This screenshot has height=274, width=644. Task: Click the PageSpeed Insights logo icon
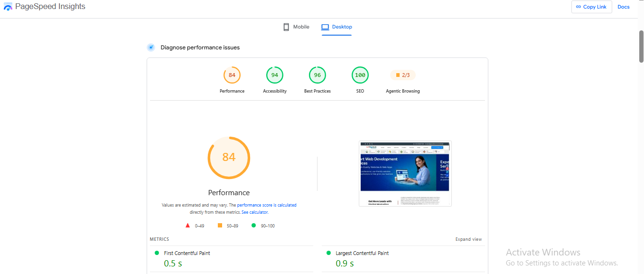[x=8, y=7]
